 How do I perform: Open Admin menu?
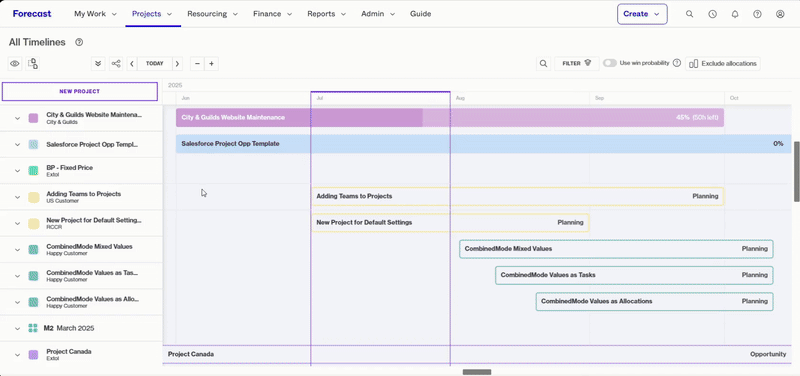pyautogui.click(x=378, y=14)
